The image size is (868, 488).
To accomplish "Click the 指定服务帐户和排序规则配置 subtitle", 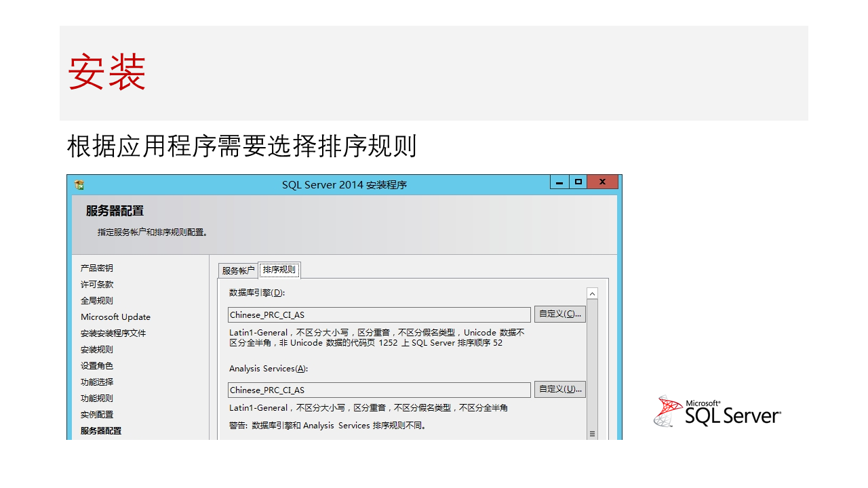I will (153, 232).
